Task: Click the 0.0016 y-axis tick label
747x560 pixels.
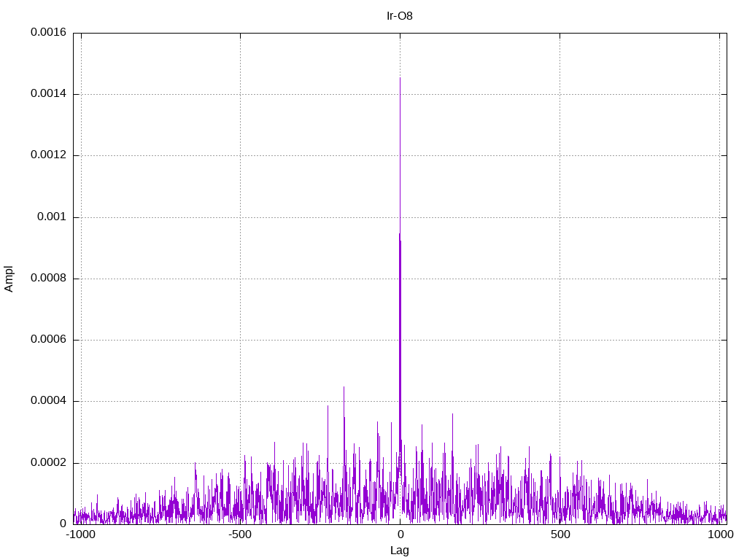Action: coord(47,33)
